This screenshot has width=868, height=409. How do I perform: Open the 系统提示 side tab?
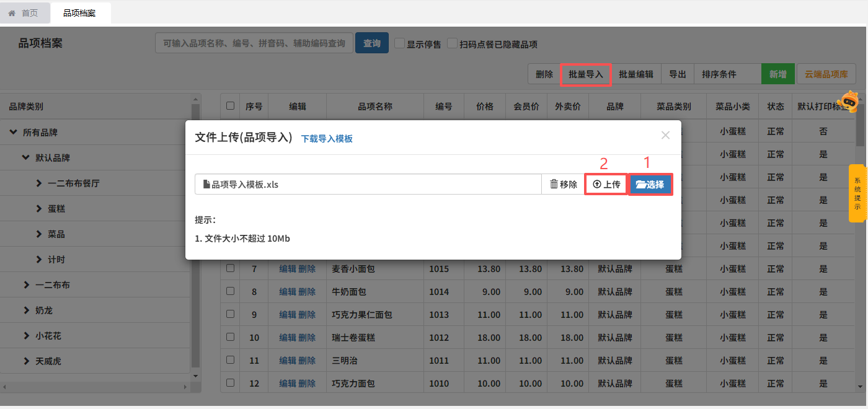point(857,193)
